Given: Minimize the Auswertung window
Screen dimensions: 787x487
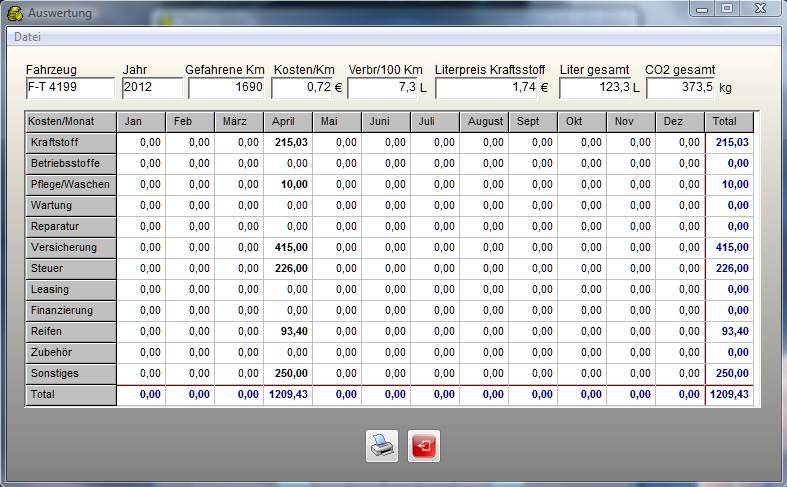Looking at the screenshot, I should coord(702,9).
